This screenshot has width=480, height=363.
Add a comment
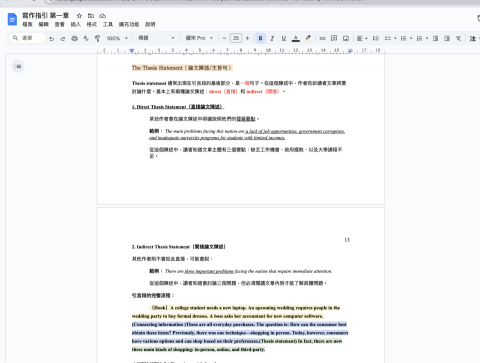(x=334, y=38)
